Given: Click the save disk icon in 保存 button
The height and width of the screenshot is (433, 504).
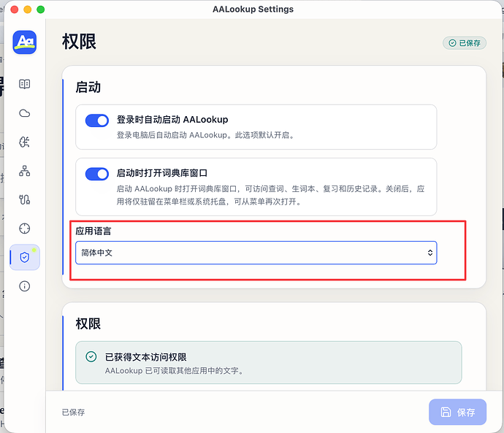Looking at the screenshot, I should click(x=446, y=412).
